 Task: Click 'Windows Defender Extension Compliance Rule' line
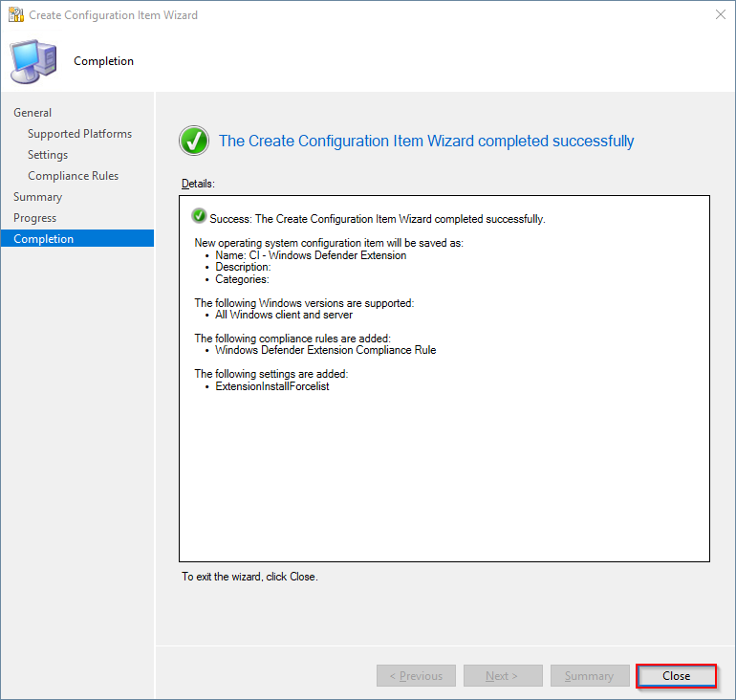click(326, 350)
